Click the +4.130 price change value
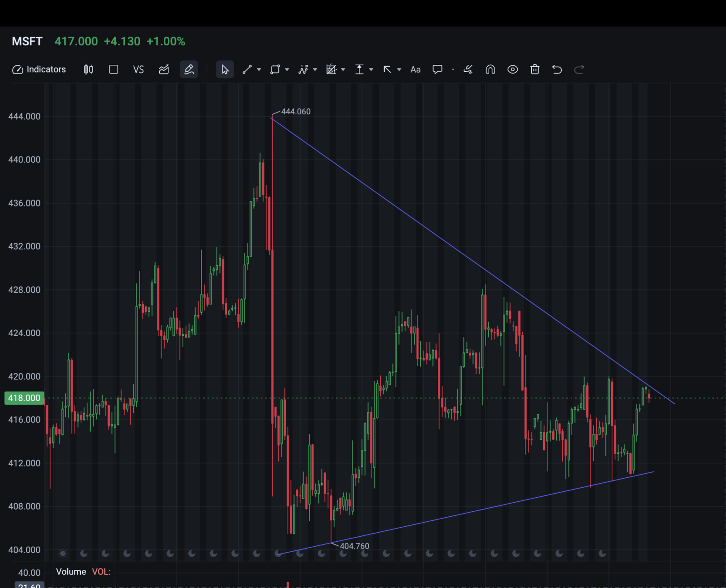 [122, 41]
